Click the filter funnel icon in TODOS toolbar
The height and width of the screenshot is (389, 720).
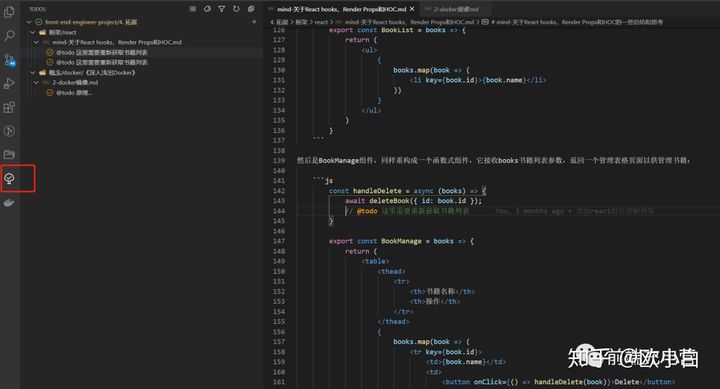pos(222,9)
